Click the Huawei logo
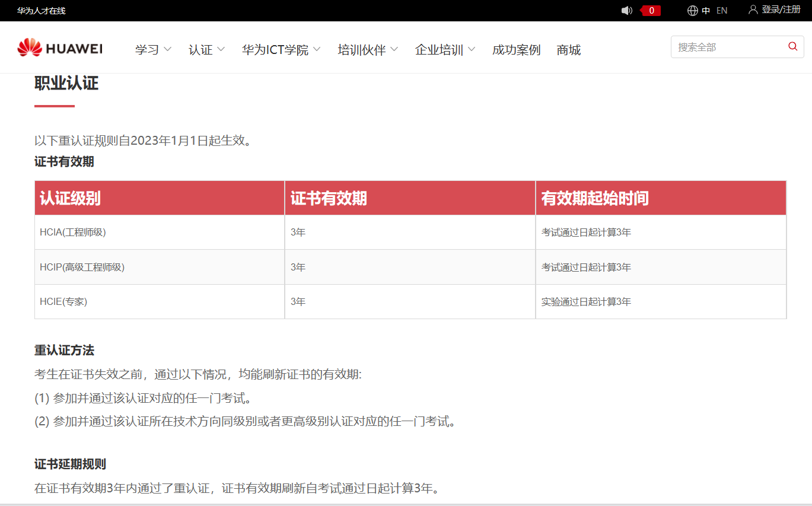Image resolution: width=812 pixels, height=506 pixels. pos(60,48)
